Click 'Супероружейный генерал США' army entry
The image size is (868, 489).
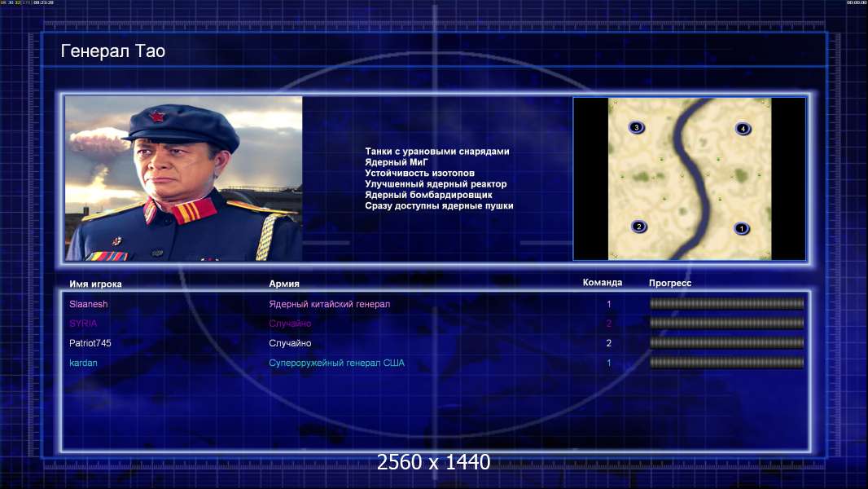coord(336,363)
